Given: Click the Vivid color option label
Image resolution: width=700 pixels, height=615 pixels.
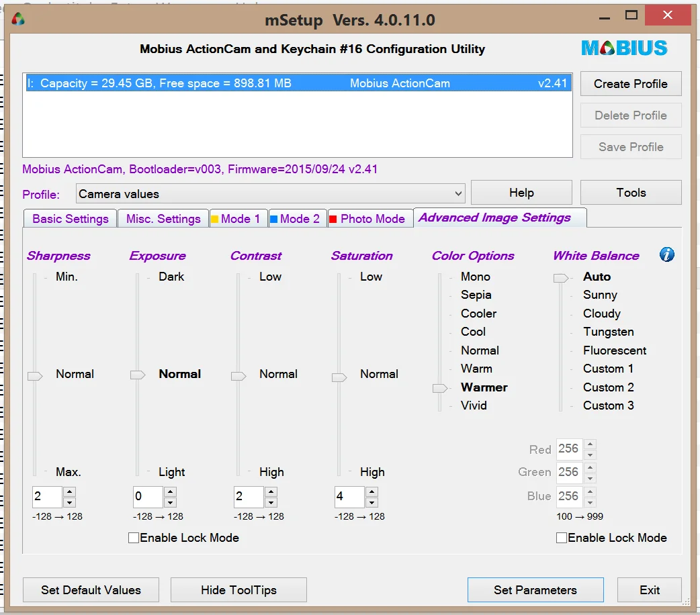Looking at the screenshot, I should coord(474,406).
